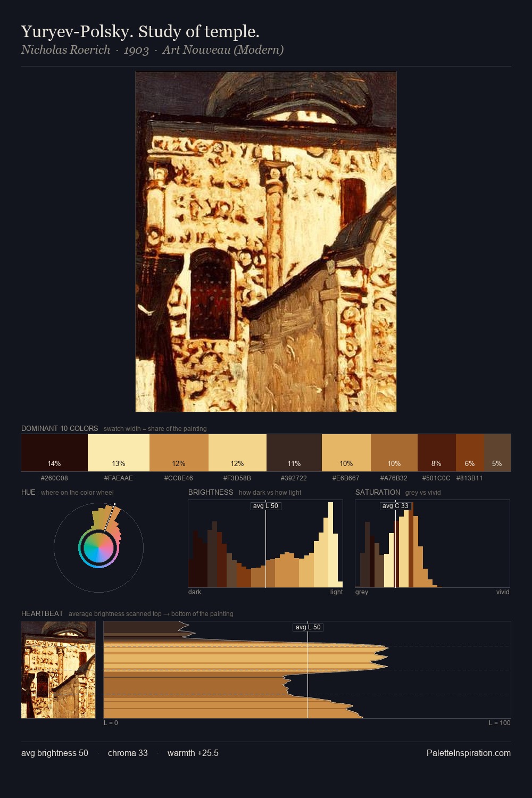Click the style "Art Nouveau (Modern)"

pyautogui.click(x=223, y=50)
